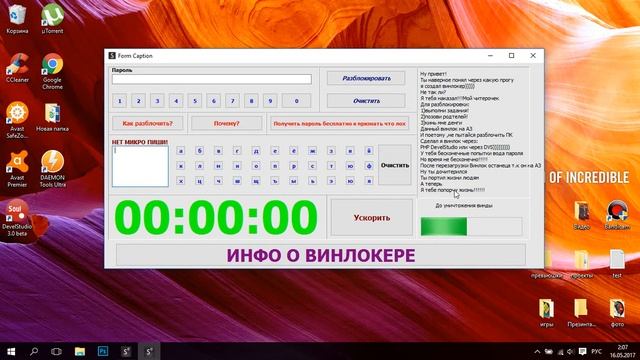
Task: Click the Ускорить button
Action: (x=372, y=218)
